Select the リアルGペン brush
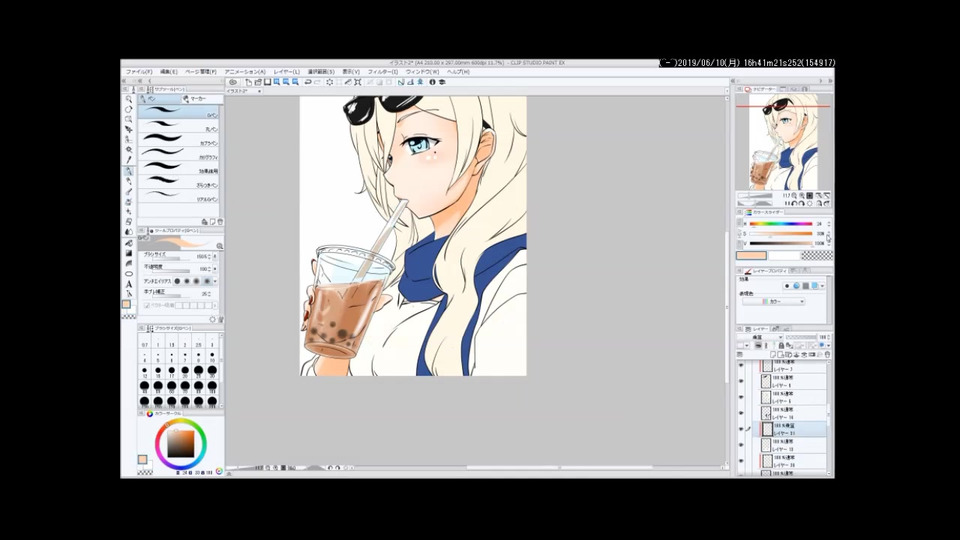This screenshot has width=960, height=540. point(178,195)
